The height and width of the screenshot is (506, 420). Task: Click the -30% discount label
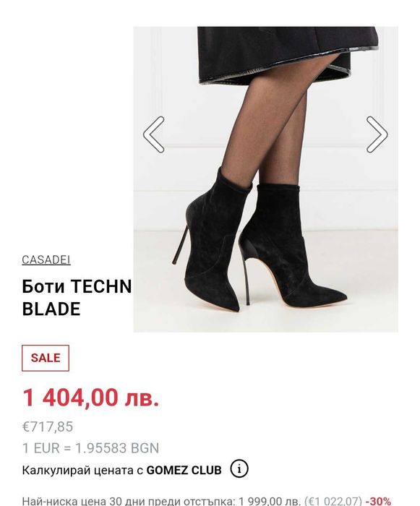pos(378,501)
